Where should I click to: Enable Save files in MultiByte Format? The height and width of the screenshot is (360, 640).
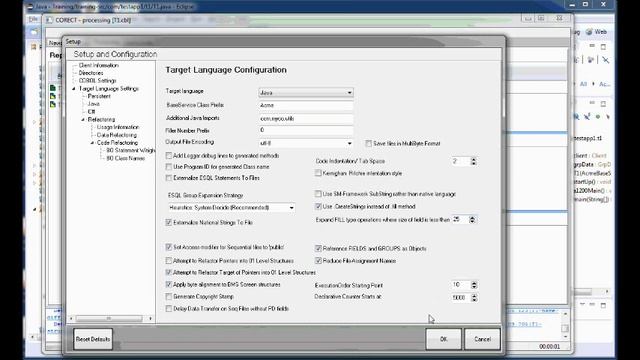point(369,144)
